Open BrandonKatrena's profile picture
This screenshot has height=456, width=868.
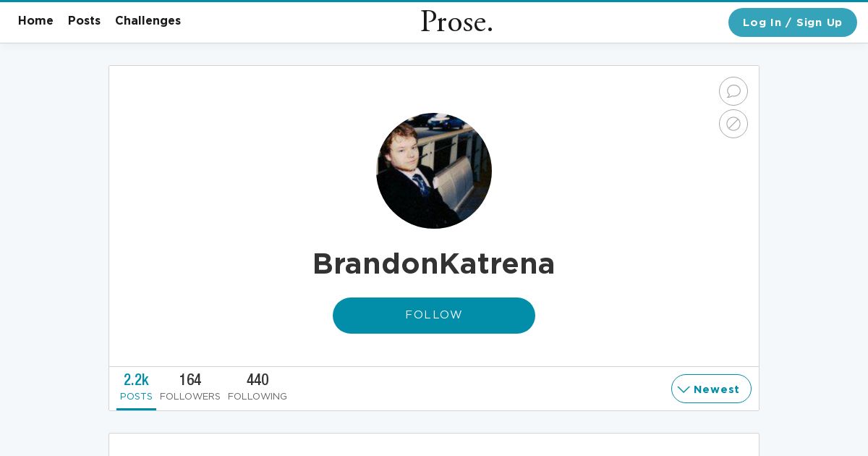tap(434, 171)
